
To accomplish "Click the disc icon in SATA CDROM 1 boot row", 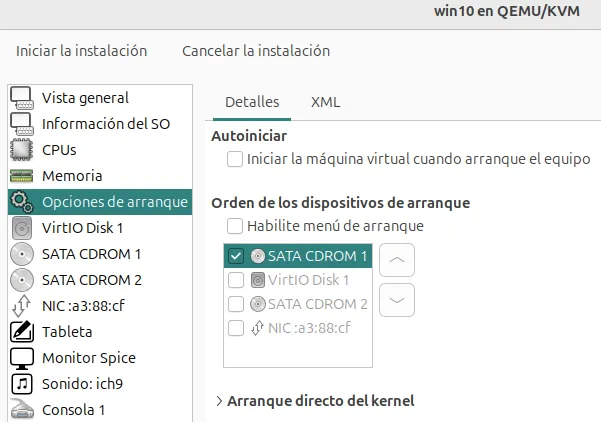I will [x=258, y=256].
